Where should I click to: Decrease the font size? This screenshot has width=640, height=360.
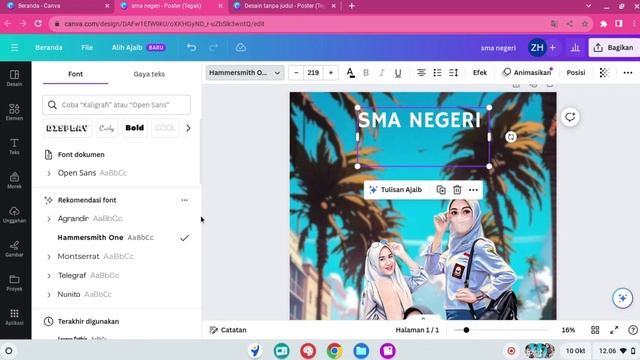[x=296, y=73]
